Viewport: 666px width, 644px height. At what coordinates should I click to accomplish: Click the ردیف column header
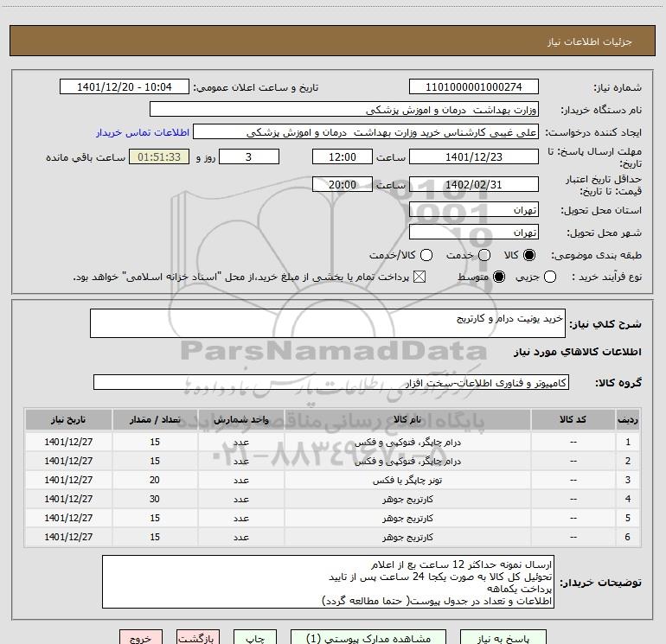pyautogui.click(x=628, y=419)
